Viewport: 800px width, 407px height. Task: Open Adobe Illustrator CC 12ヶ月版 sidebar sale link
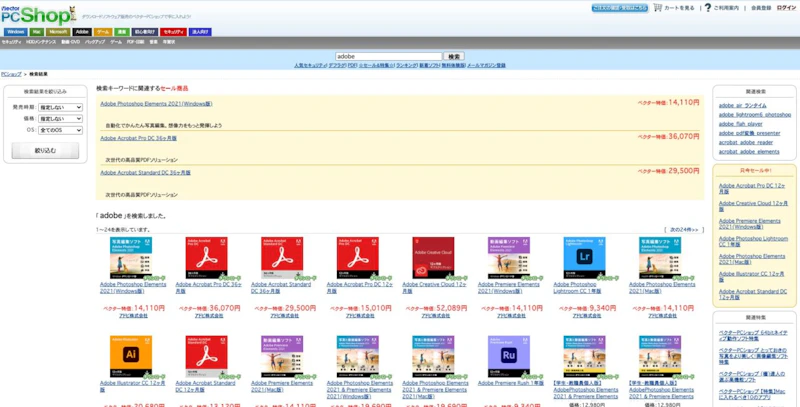(752, 277)
